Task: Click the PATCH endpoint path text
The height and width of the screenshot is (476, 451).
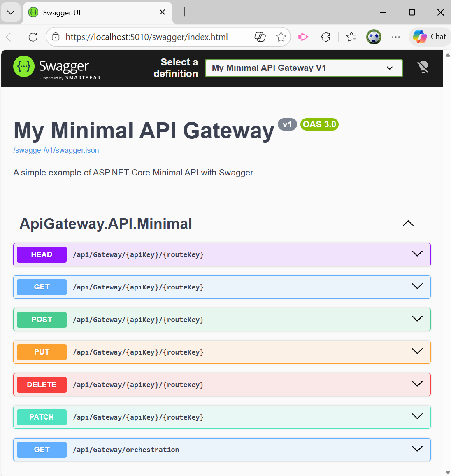Action: pos(138,417)
